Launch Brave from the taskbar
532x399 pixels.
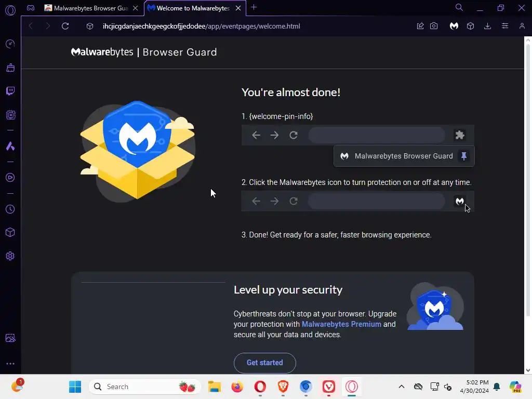(x=283, y=387)
